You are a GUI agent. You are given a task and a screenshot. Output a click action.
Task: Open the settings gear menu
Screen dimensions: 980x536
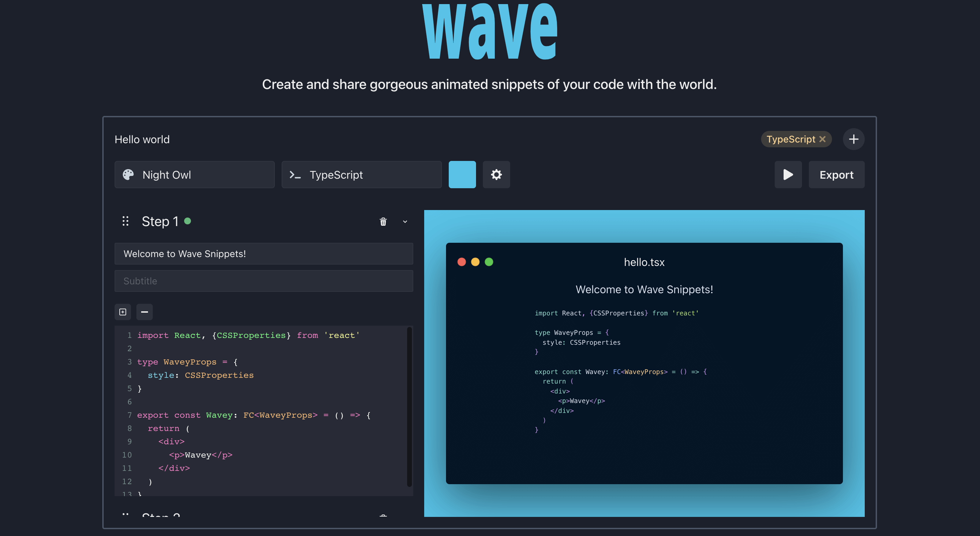pos(496,175)
